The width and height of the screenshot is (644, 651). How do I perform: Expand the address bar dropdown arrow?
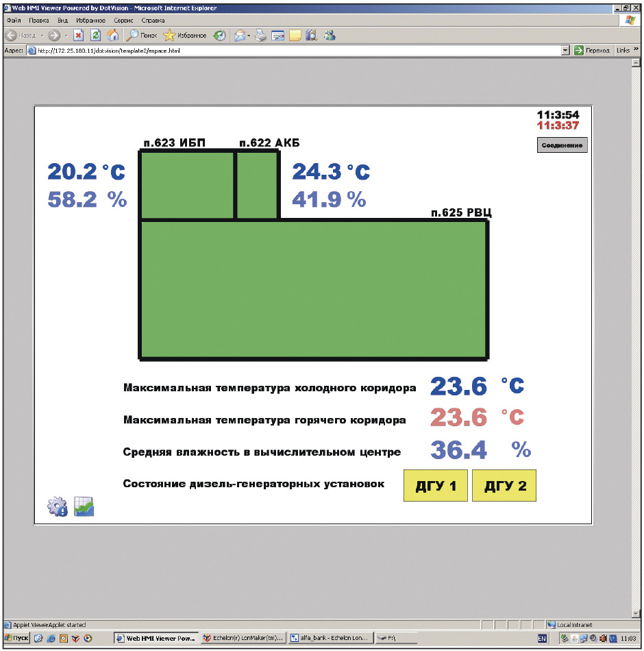[565, 50]
